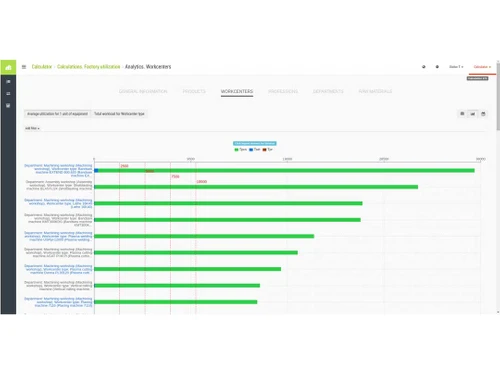500x375 pixels.
Task: Click the 7500 threshold marker label
Action: point(175,176)
